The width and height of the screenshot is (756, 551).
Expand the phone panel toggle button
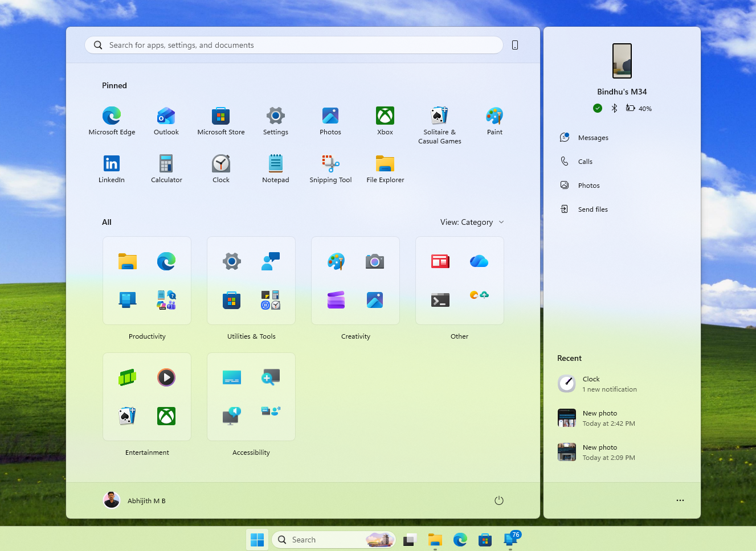pyautogui.click(x=514, y=45)
